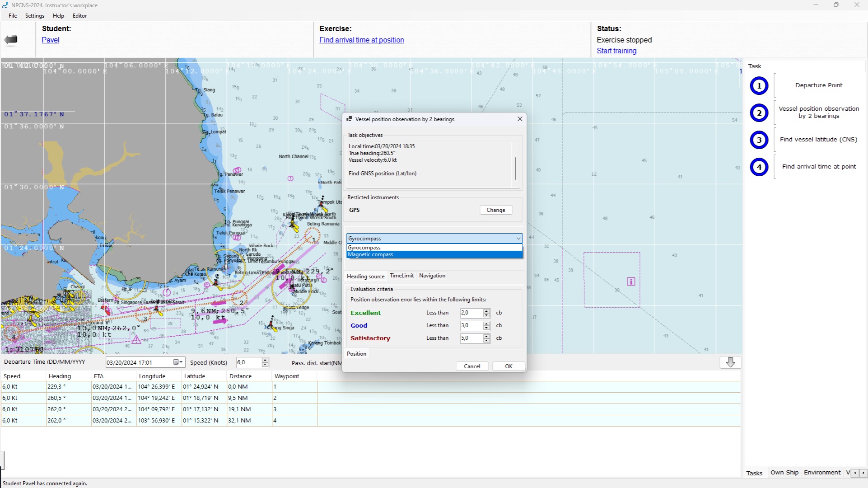
Task: Click task step 2 circled number icon
Action: coord(758,113)
